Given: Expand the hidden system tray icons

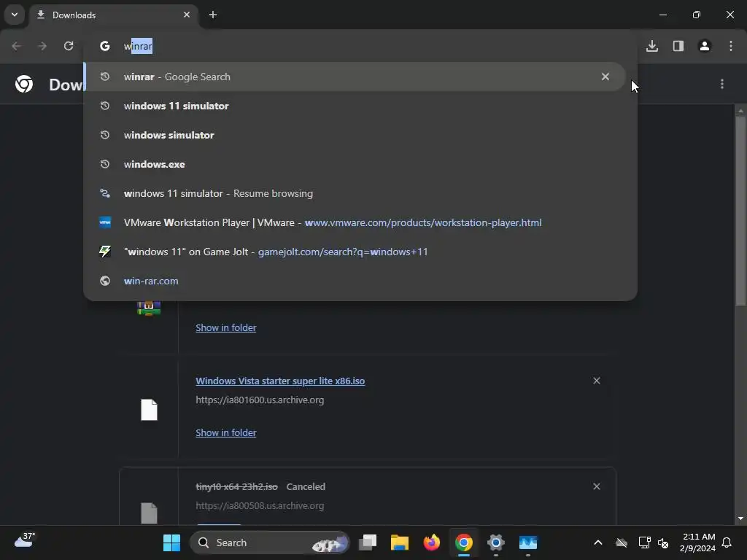Looking at the screenshot, I should (x=598, y=542).
